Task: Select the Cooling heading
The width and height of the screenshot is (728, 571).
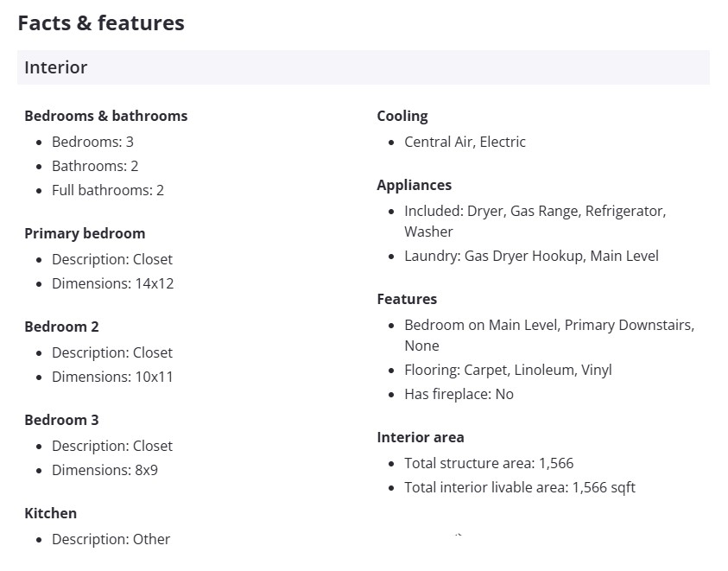Action: (x=402, y=116)
